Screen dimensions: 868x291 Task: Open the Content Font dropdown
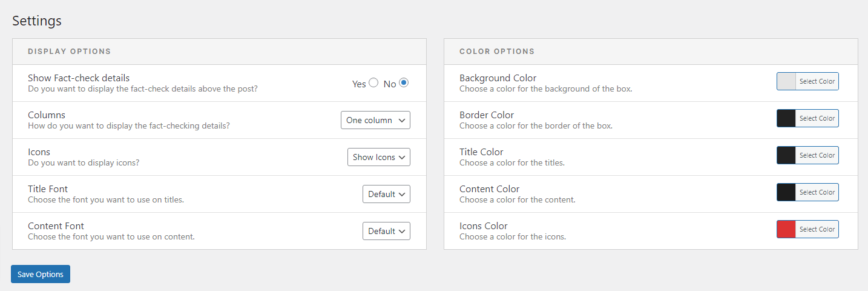pos(386,231)
